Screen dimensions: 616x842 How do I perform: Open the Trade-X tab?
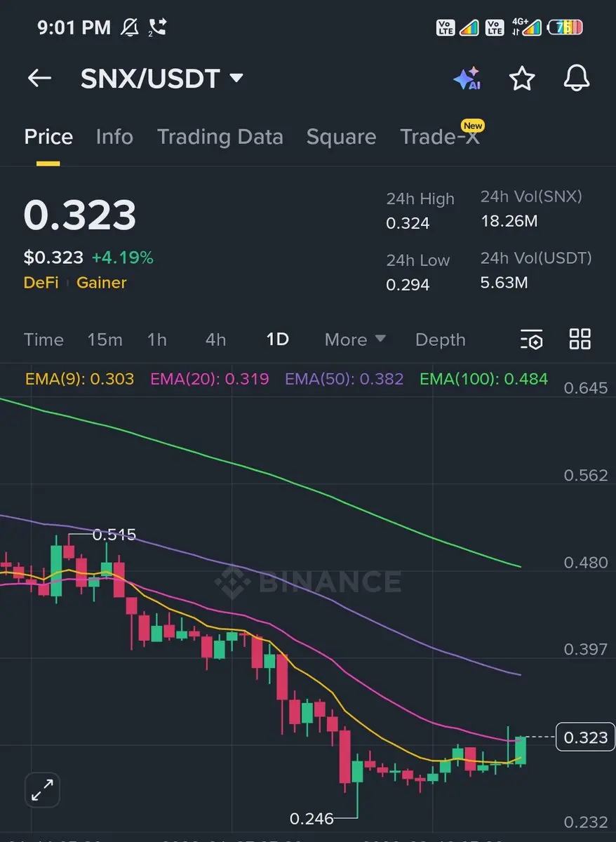[440, 136]
